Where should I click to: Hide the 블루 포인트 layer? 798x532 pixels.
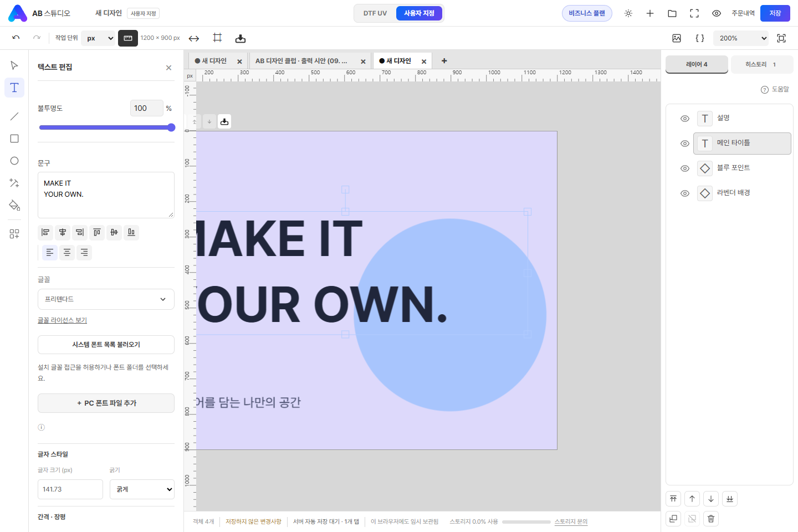point(685,168)
